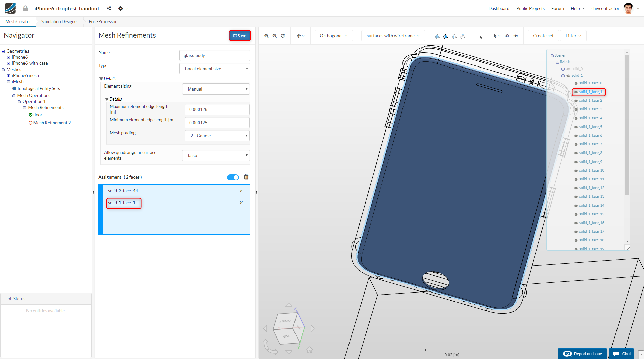Open the Orthogonal projection dropdown

tap(333, 36)
